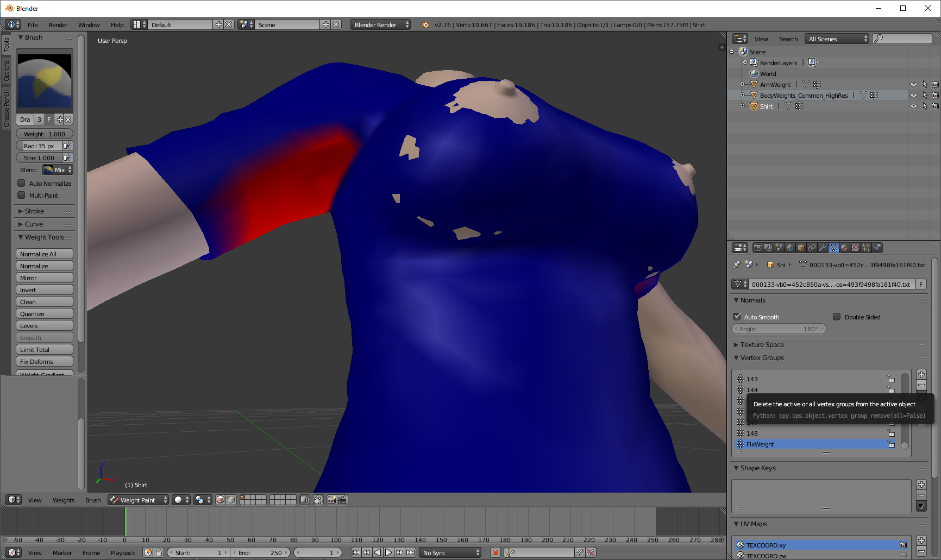Screen dimensions: 941x560
Task: Open the Weight Paint mode dropdown
Action: point(138,500)
